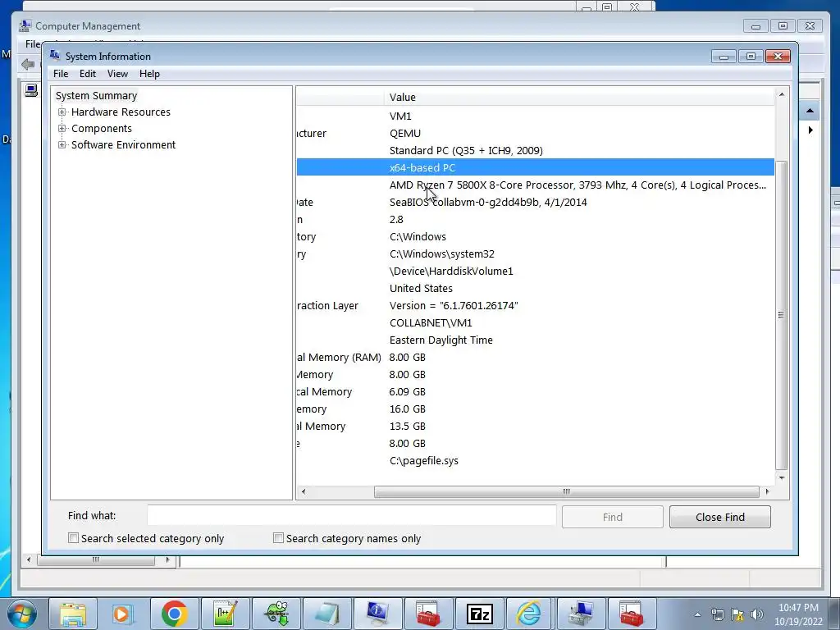Select the \Device\HarddiskVolume1 row

click(535, 271)
